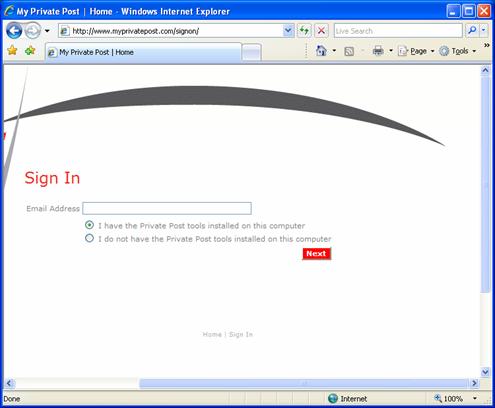Click the red Next button
495x408 pixels.
[316, 254]
